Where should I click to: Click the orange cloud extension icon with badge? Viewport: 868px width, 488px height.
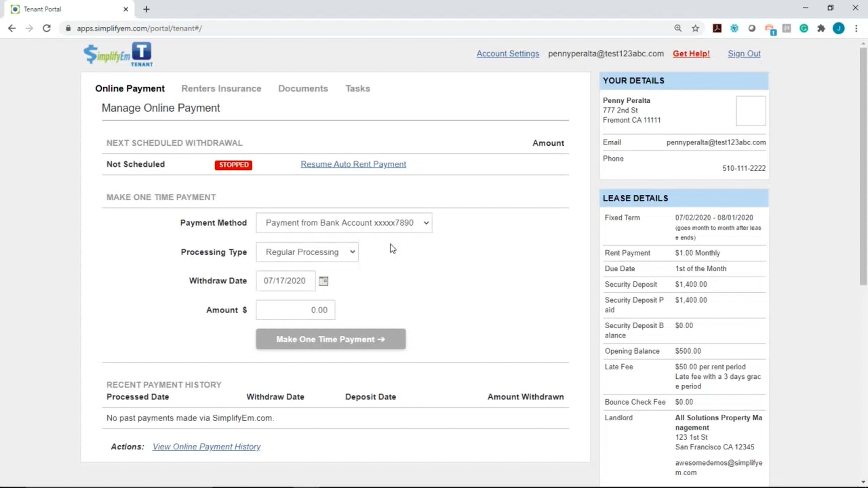click(770, 29)
